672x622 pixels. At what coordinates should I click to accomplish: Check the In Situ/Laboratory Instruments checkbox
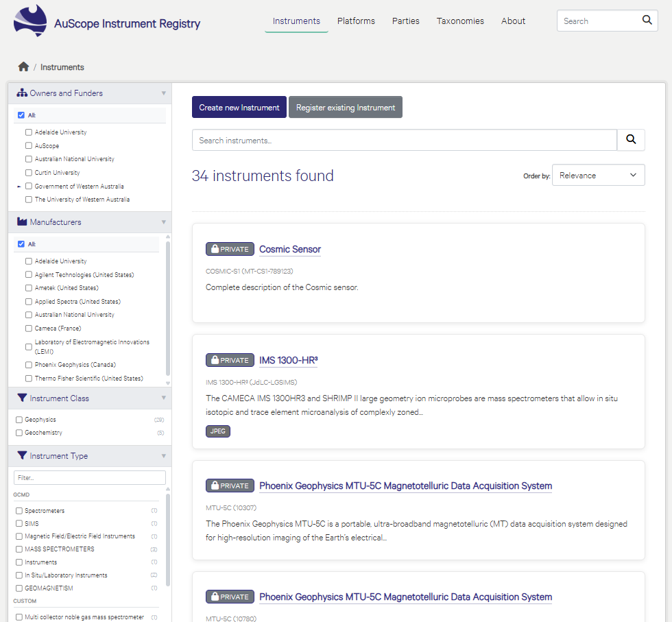pyautogui.click(x=19, y=575)
